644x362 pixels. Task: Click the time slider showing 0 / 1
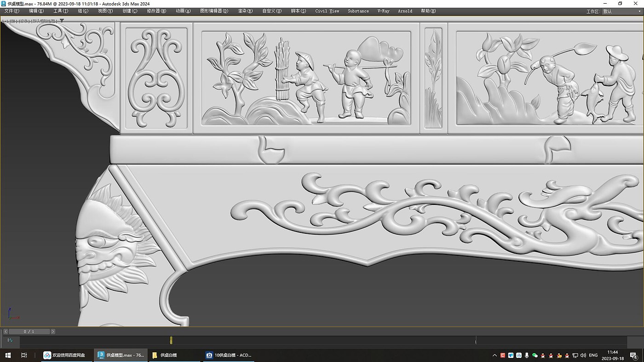coord(29,331)
